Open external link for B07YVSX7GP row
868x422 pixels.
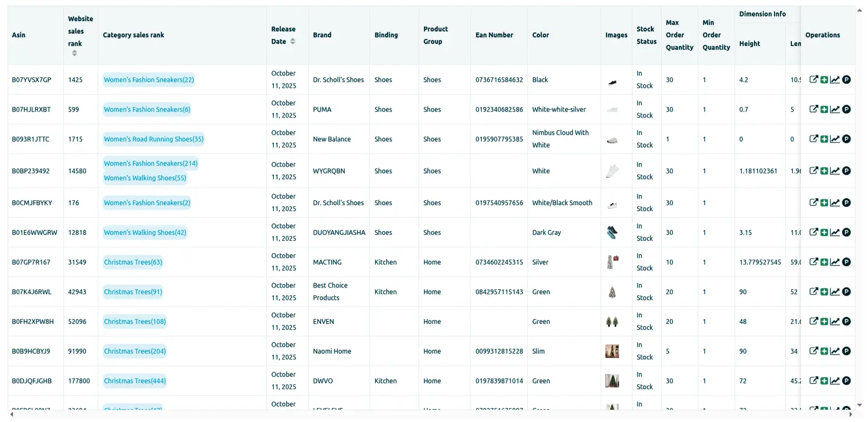pyautogui.click(x=813, y=79)
